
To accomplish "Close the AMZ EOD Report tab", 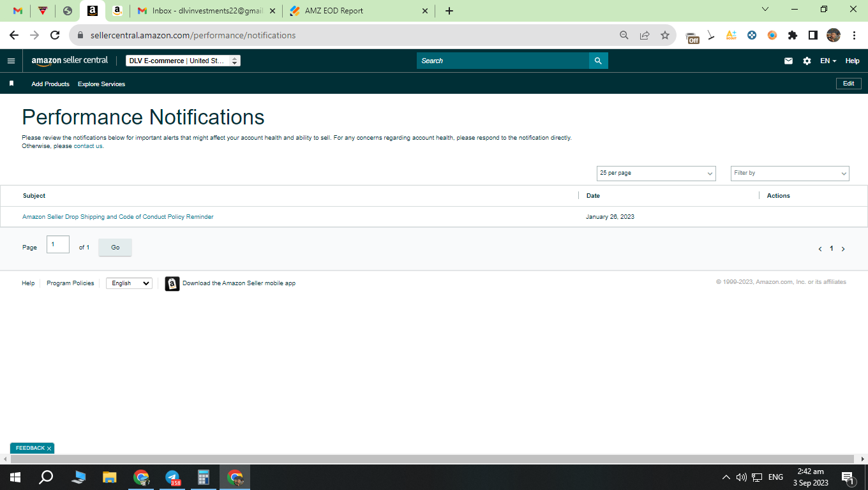I will (426, 11).
